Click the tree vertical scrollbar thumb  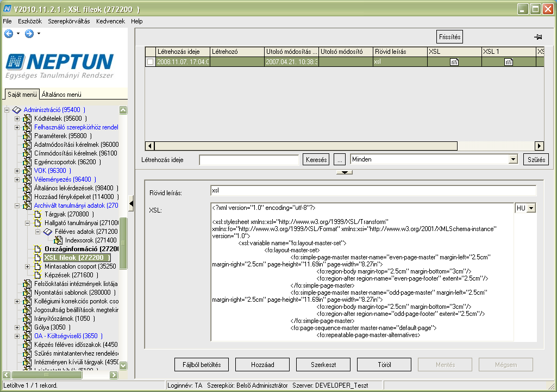[123, 244]
